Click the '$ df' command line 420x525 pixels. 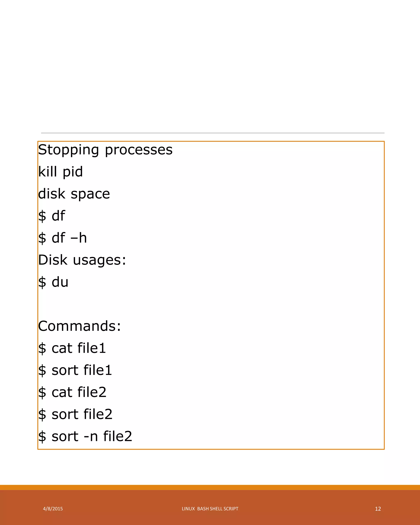[52, 216]
